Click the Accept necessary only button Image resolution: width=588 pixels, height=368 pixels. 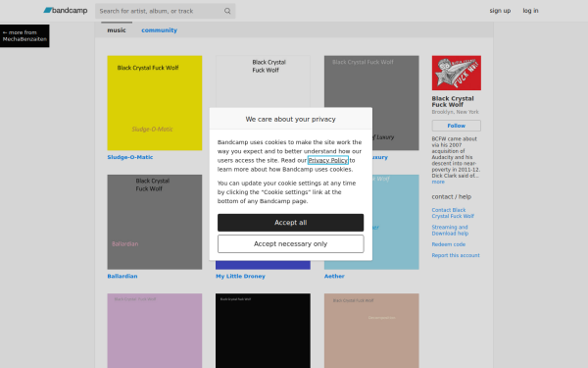coord(291,243)
